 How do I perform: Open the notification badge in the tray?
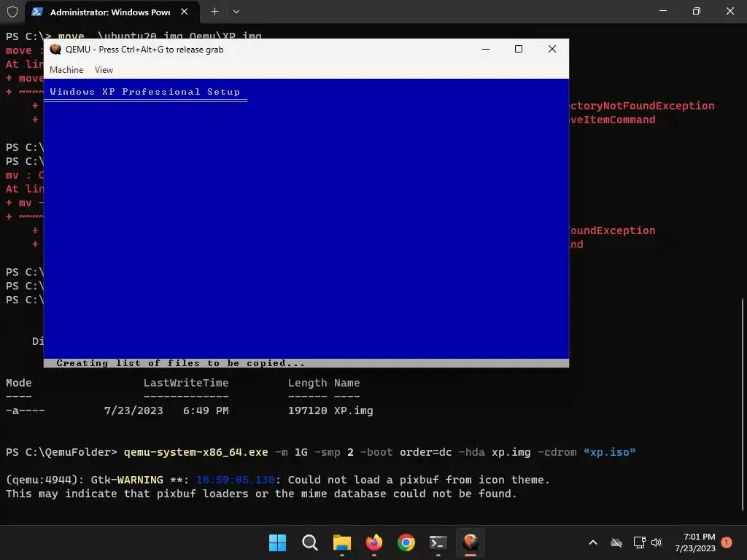click(x=727, y=542)
